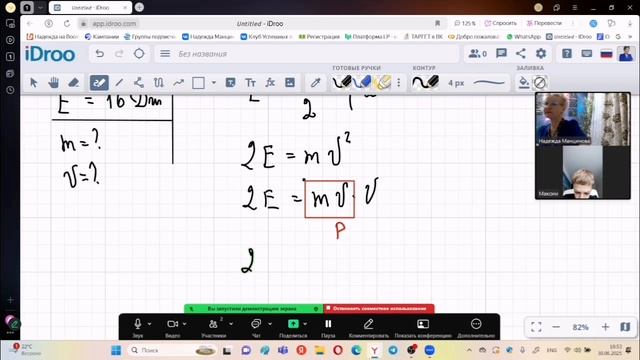This screenshot has height=360, width=640.
Task: Open the WhatsApp bookmark
Action: [524, 36]
